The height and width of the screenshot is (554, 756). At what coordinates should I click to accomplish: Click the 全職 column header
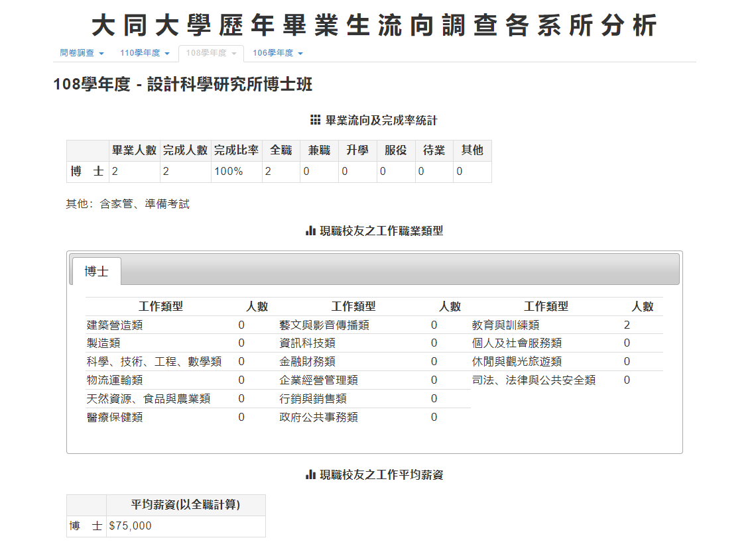tap(281, 150)
